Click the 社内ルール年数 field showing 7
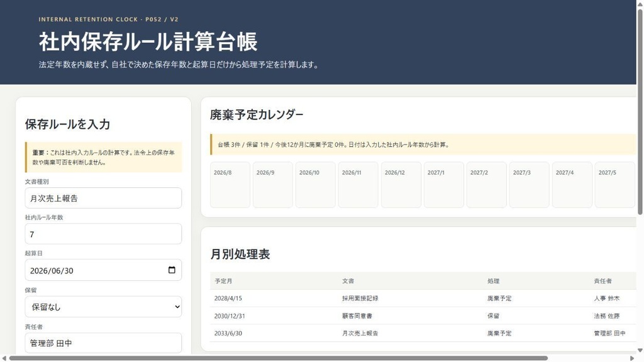The width and height of the screenshot is (644, 362). (103, 234)
